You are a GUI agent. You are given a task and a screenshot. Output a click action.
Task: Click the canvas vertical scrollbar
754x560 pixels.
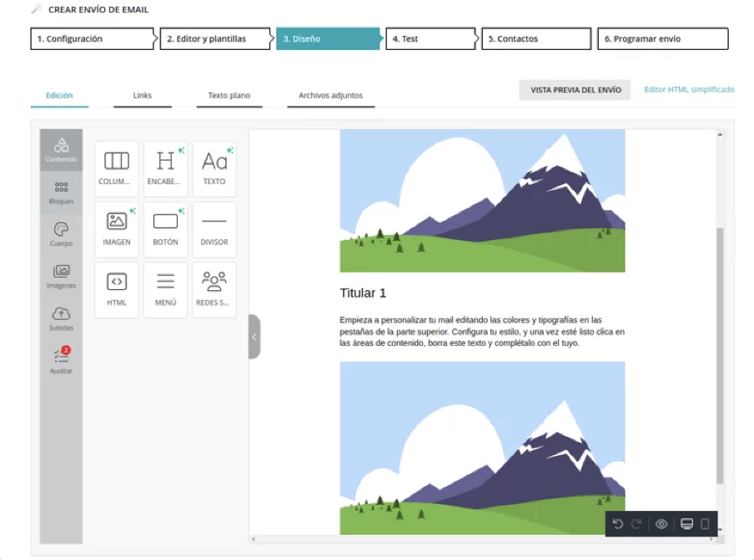click(x=720, y=356)
